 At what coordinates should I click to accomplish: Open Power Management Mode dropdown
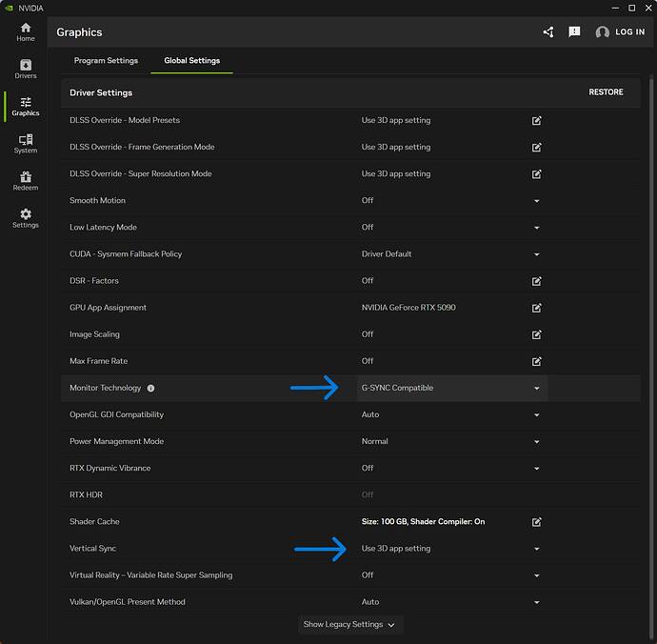[536, 442]
